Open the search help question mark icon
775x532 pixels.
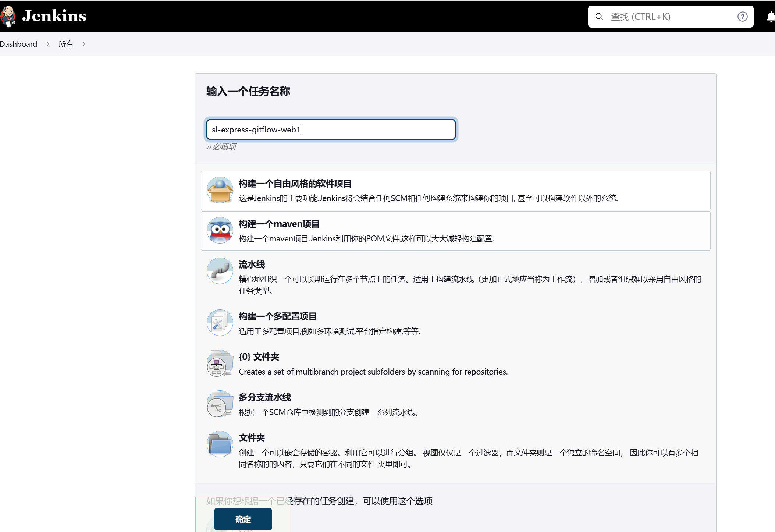[742, 17]
